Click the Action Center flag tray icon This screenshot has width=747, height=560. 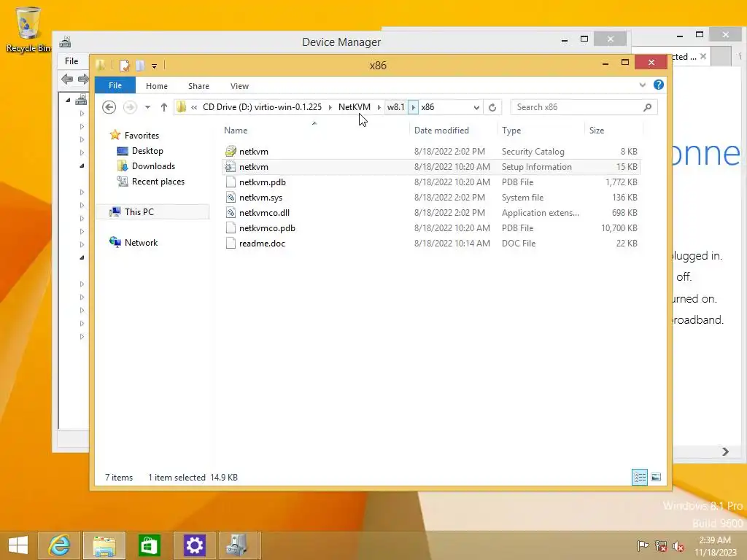(643, 545)
